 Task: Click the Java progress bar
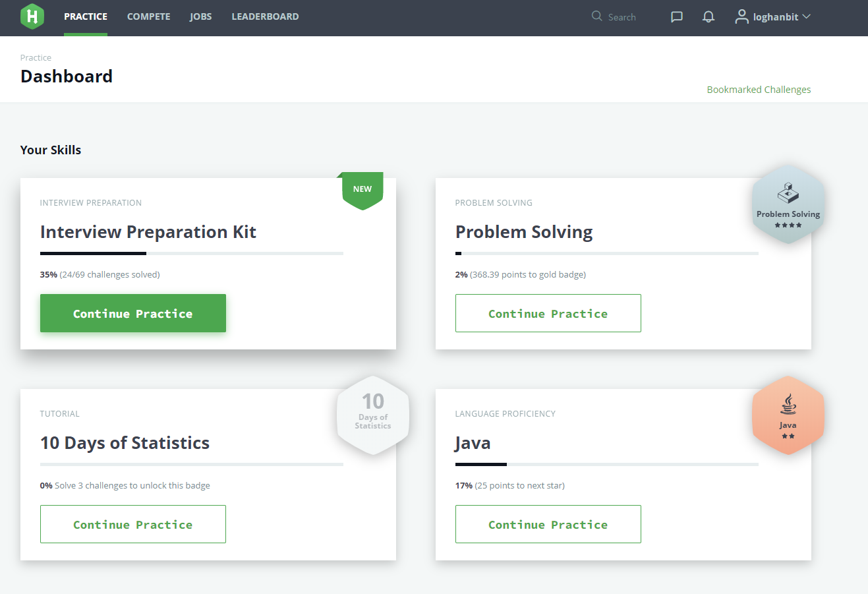click(607, 464)
